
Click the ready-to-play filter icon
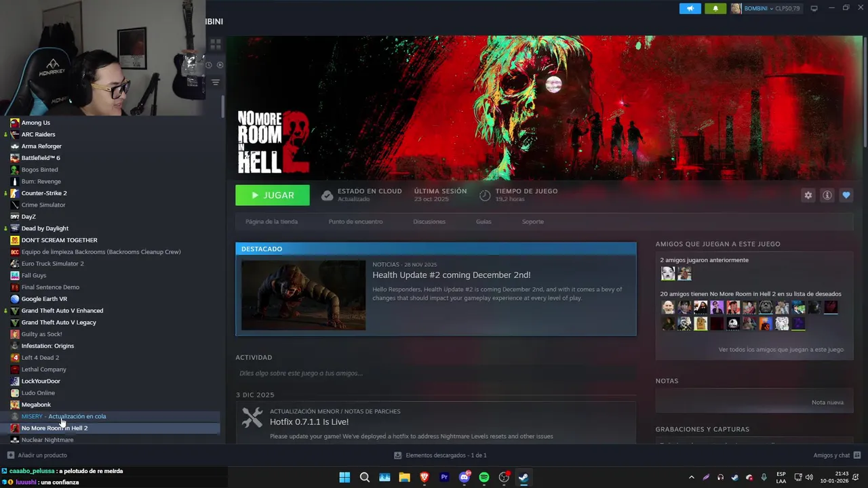point(220,65)
